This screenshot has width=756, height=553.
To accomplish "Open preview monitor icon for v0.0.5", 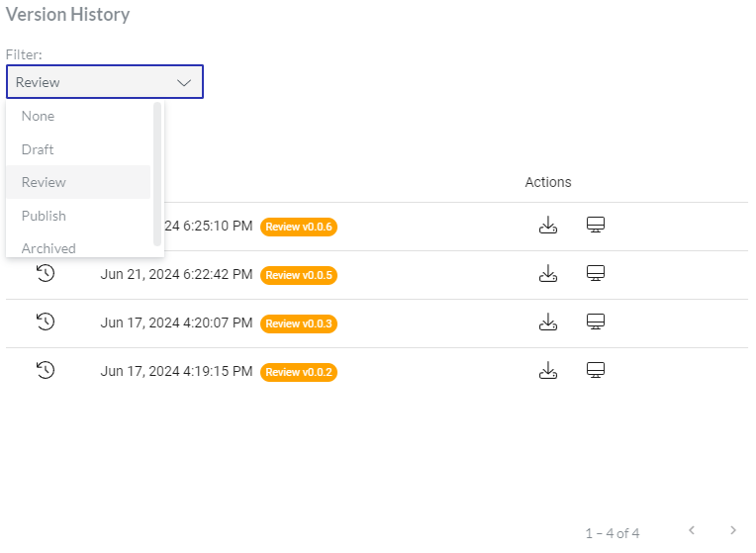I will [x=596, y=273].
